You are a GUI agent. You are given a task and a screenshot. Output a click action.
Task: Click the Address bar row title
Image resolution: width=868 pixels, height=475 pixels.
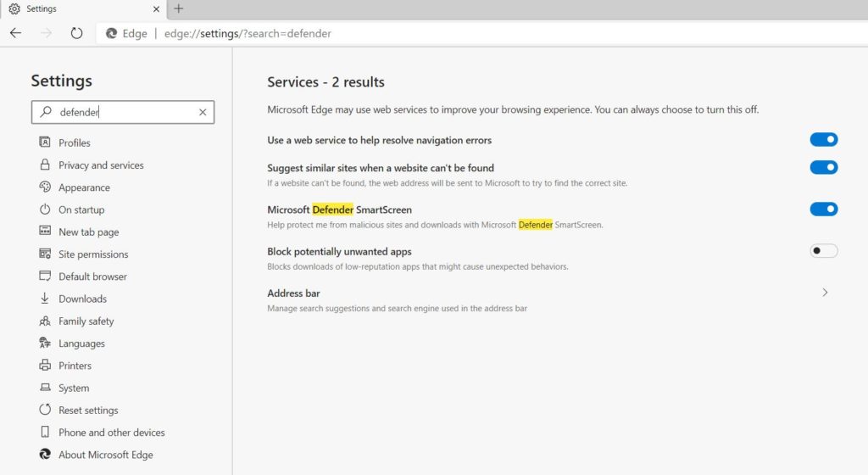(x=293, y=293)
